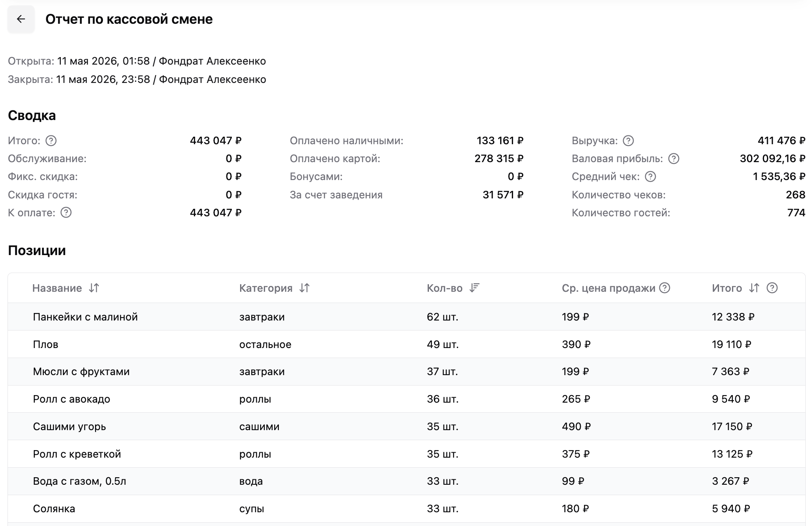812x526 pixels.
Task: Click the Итого column header label
Action: coord(727,288)
